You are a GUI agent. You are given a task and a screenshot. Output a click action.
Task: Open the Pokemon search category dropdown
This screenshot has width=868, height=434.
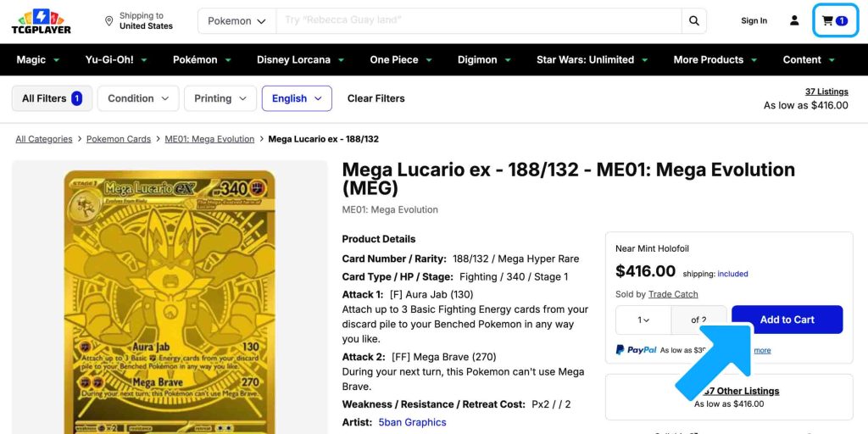[x=236, y=21]
